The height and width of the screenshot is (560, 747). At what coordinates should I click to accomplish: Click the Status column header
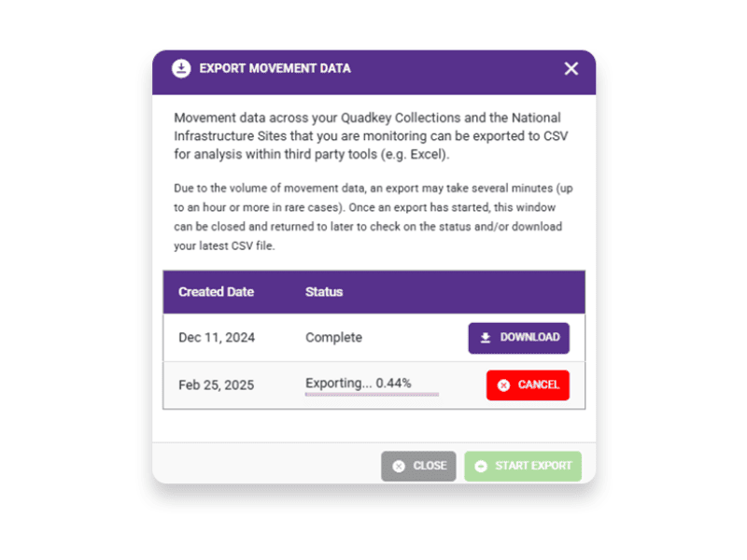(x=324, y=292)
